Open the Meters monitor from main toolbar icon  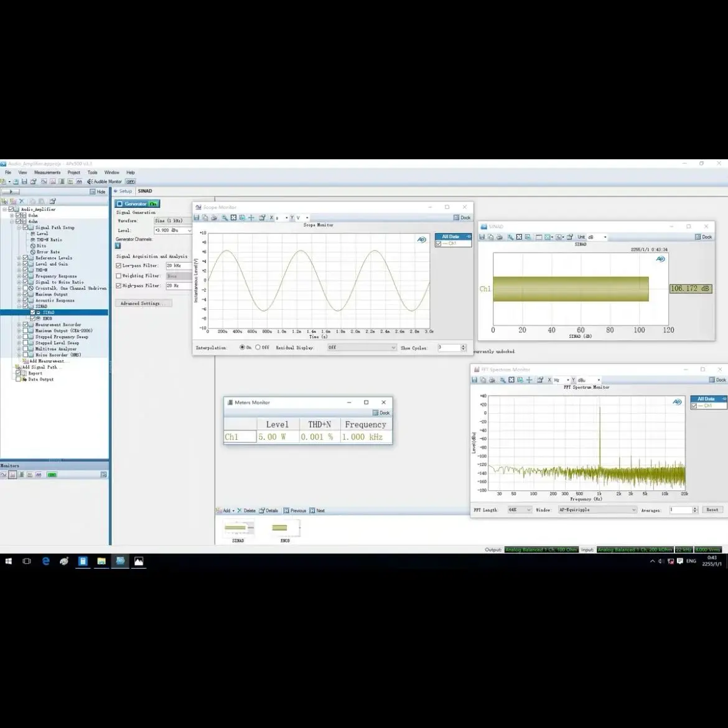point(61,182)
